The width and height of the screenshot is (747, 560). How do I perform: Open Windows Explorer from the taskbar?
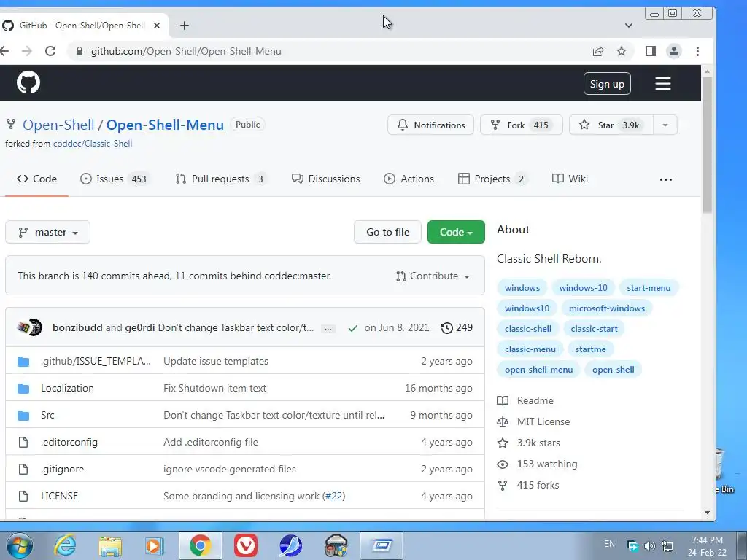(x=110, y=545)
